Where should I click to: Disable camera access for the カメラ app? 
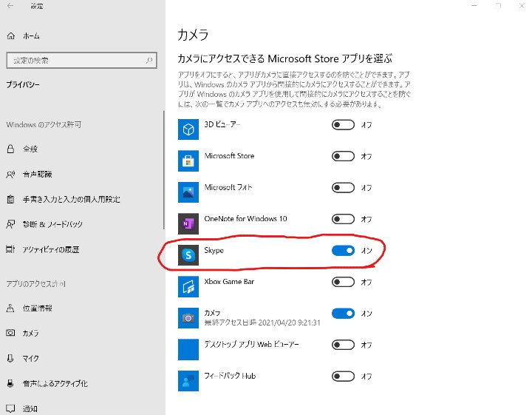343,314
